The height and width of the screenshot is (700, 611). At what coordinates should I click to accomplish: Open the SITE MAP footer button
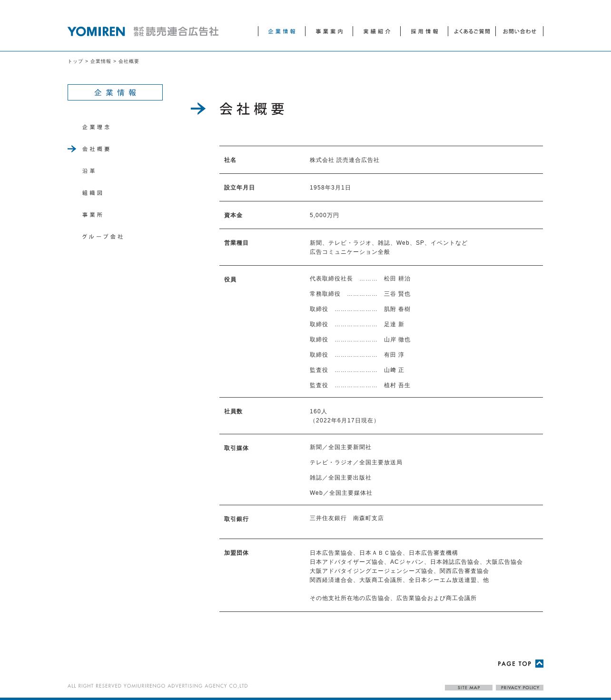[469, 688]
